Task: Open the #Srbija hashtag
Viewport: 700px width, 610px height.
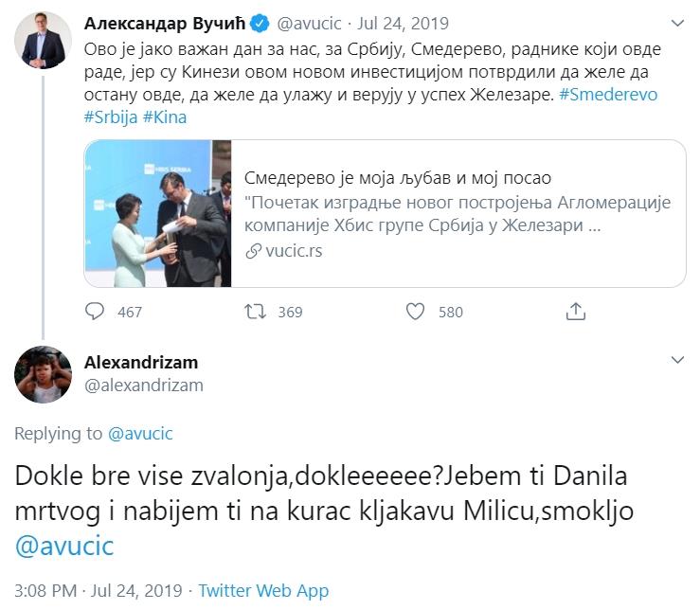Action: click(111, 117)
